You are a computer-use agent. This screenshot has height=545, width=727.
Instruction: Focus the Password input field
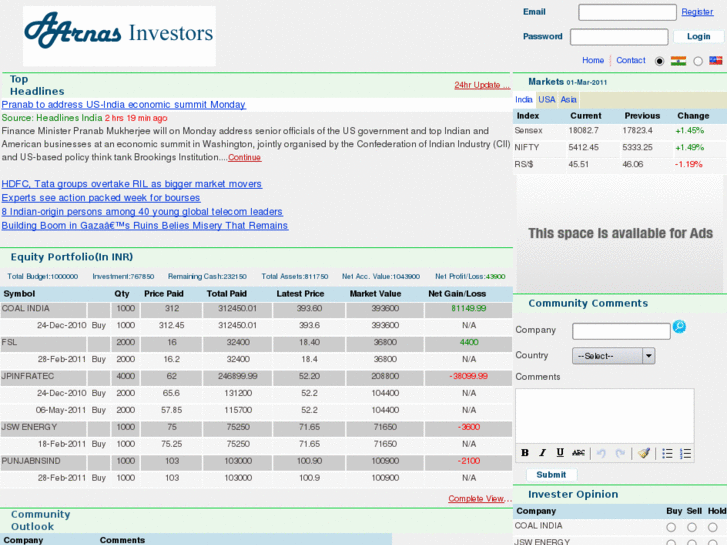[619, 37]
